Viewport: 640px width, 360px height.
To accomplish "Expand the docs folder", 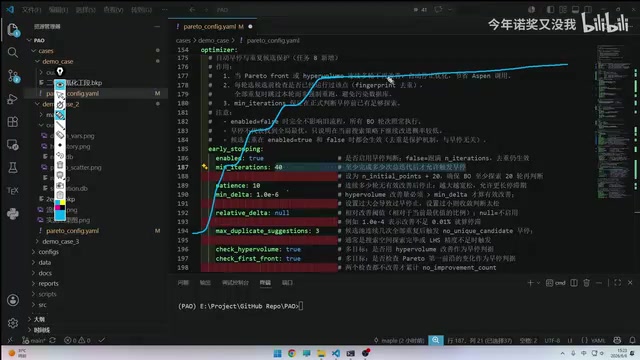I will click(33, 273).
